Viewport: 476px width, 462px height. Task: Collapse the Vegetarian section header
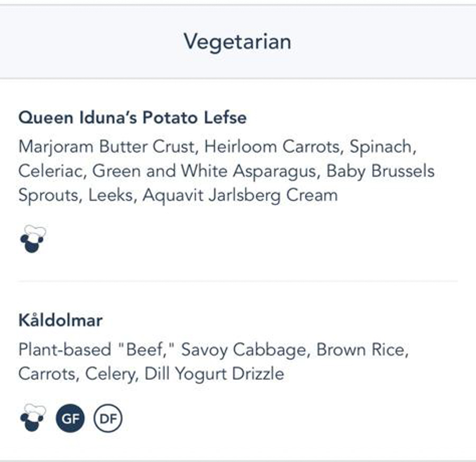coord(237,42)
